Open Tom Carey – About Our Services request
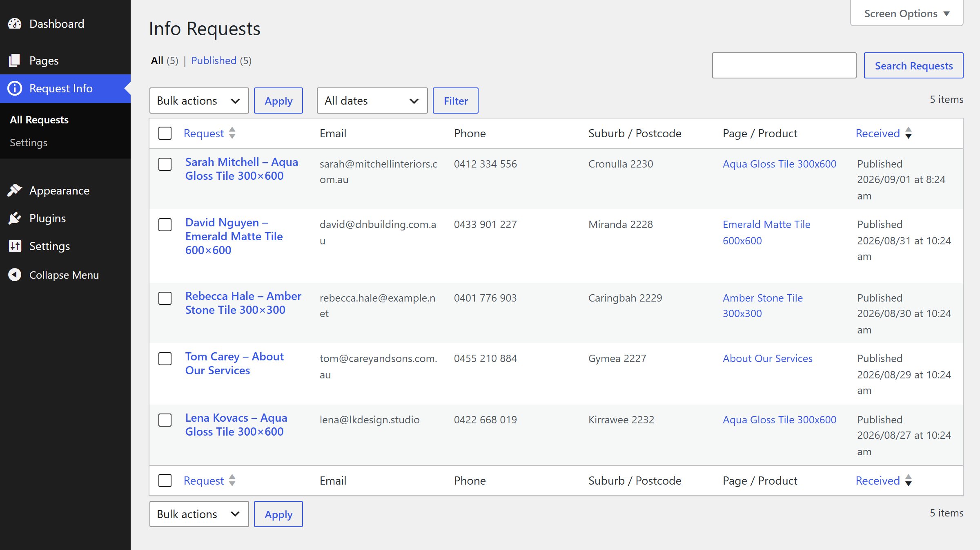Screen dimensions: 980x550 [x=234, y=363]
